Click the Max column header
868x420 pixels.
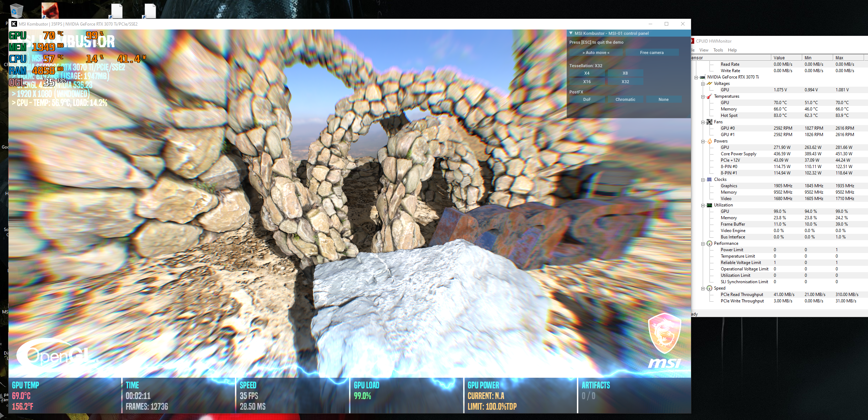click(848, 58)
